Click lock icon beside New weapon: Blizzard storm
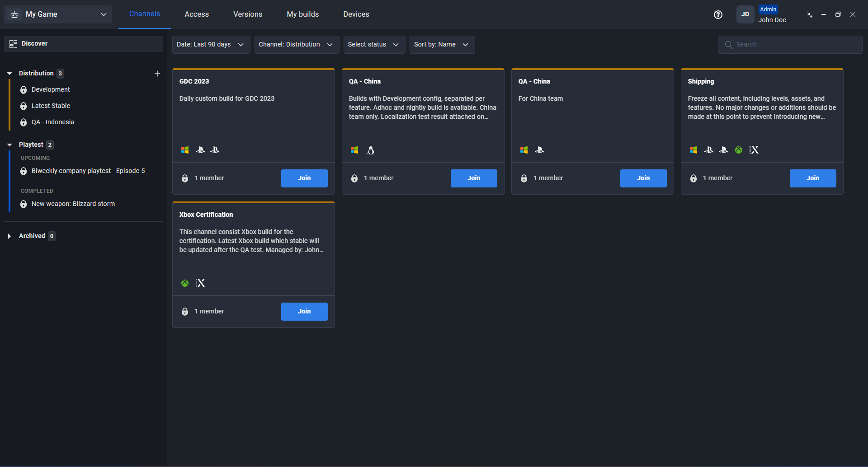This screenshot has height=467, width=868. [24, 204]
